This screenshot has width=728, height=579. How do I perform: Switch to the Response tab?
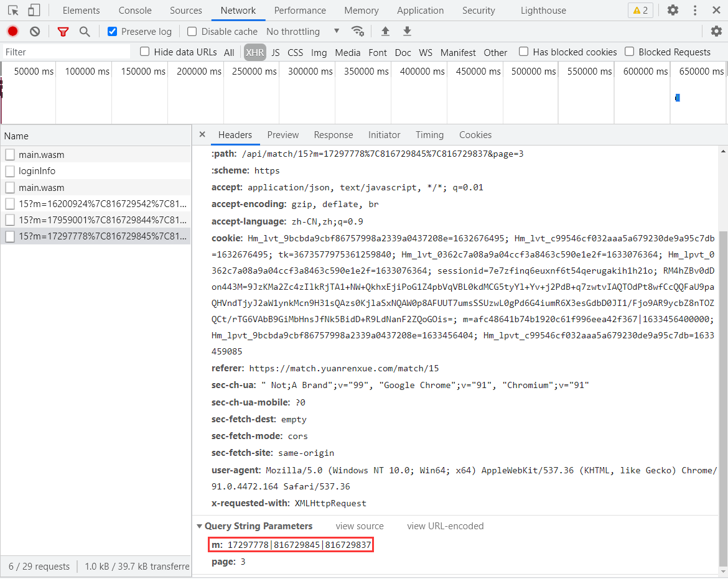point(333,135)
